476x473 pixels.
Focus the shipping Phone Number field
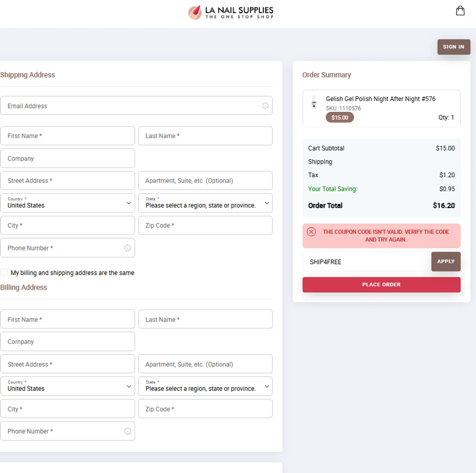[x=68, y=248]
